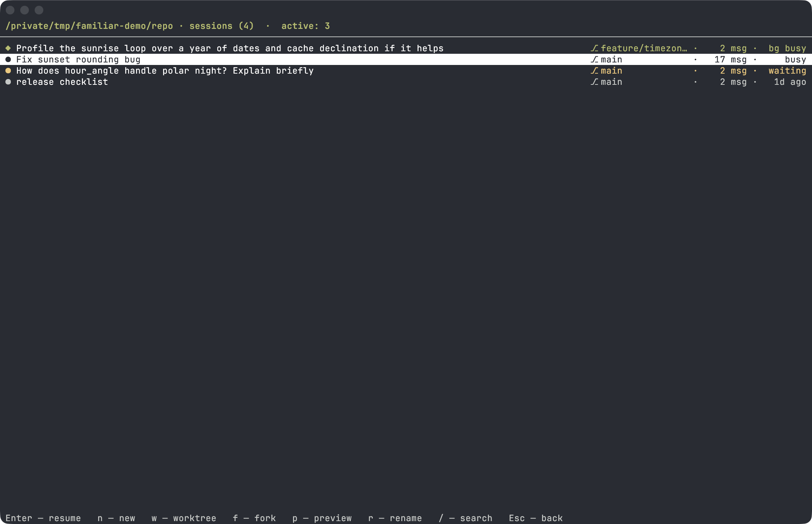Click the '17 msg' count
812x524 pixels.
point(731,60)
